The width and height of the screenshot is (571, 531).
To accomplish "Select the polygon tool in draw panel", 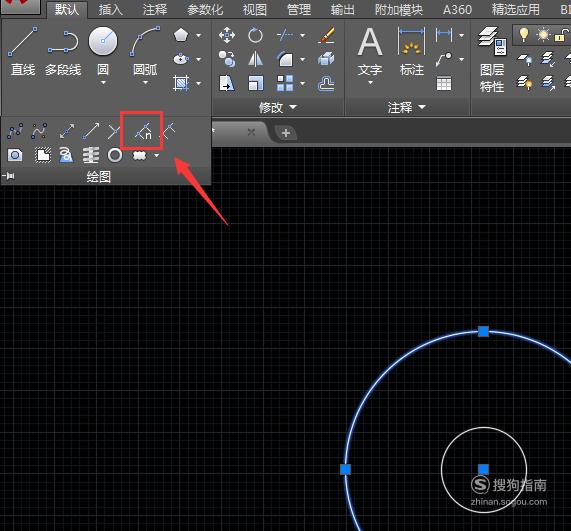I will pos(181,35).
